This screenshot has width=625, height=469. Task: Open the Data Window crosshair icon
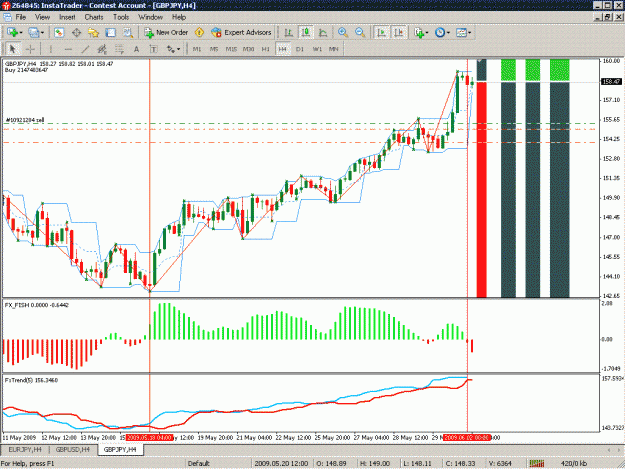(x=76, y=33)
